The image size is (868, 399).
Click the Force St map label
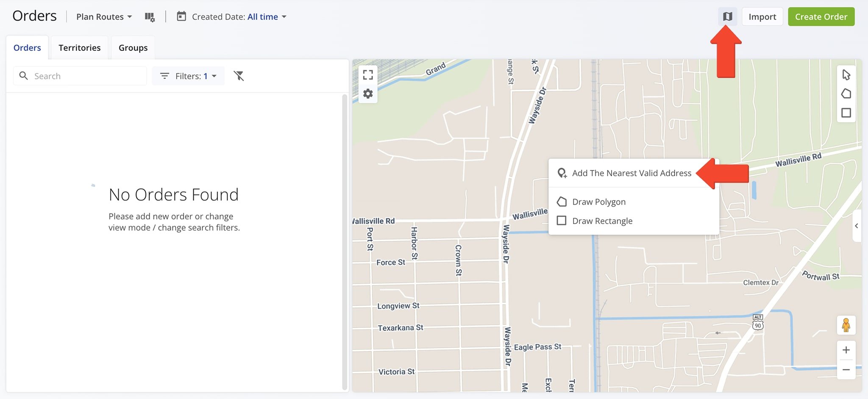(391, 263)
